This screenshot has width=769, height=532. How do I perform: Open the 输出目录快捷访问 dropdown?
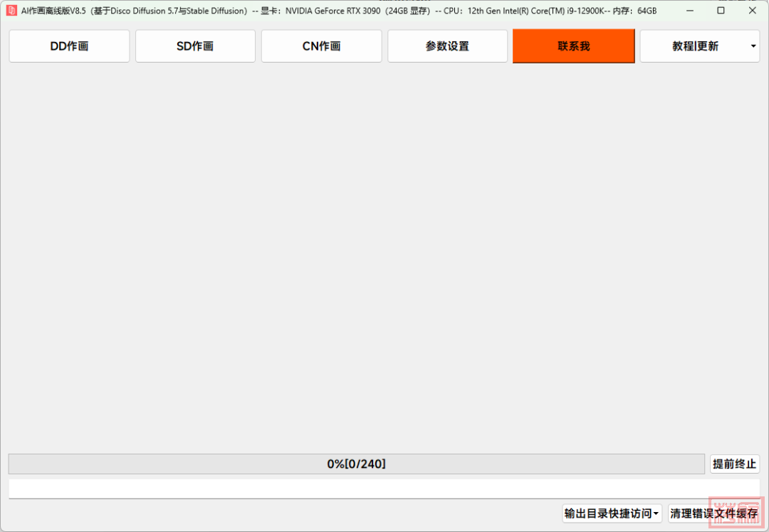pos(607,513)
